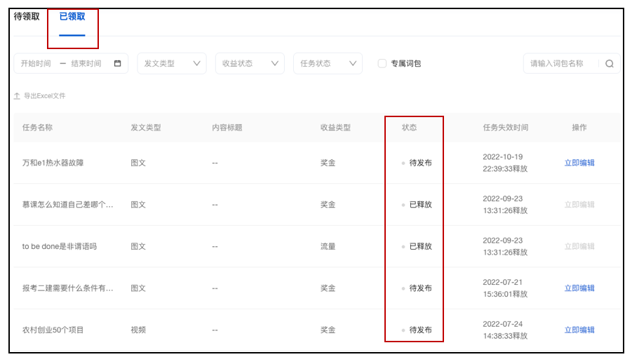Switch to the 待领取 tab

click(27, 16)
